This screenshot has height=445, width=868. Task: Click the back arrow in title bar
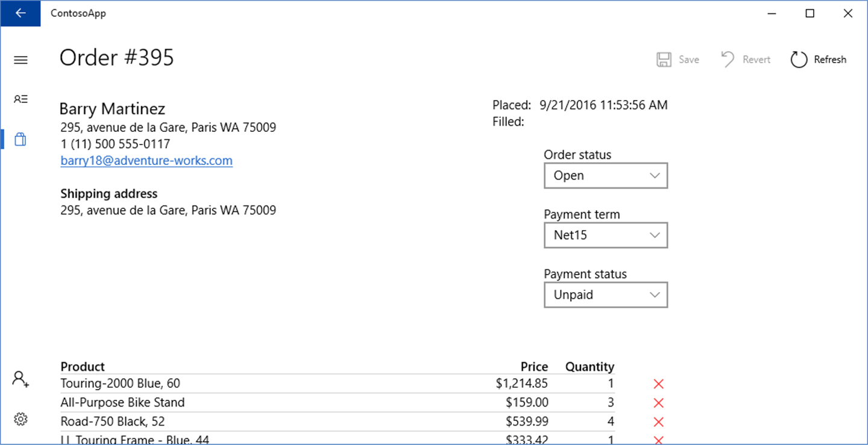coord(20,13)
